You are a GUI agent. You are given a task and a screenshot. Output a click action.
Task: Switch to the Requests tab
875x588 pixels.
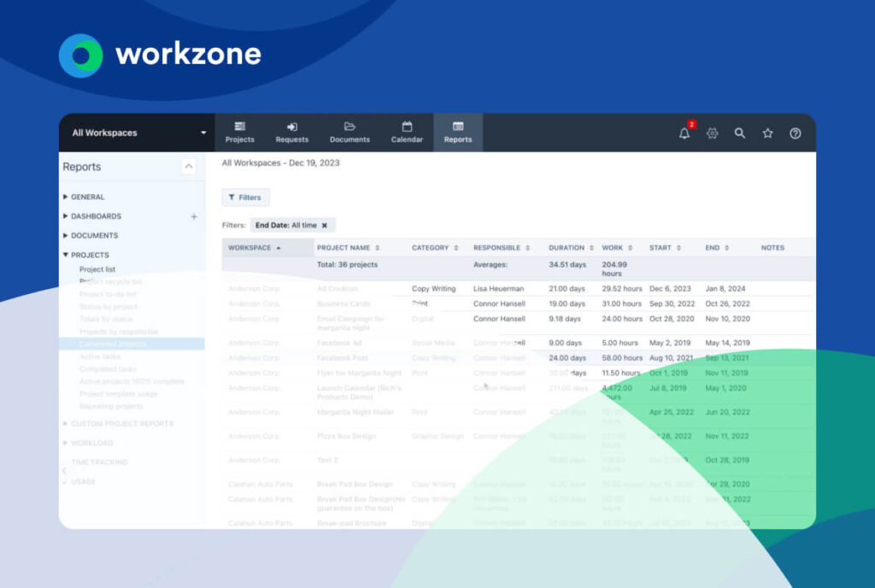click(292, 132)
